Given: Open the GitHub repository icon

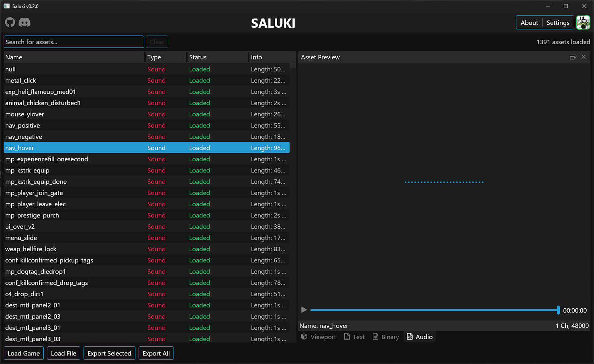Looking at the screenshot, I should [x=10, y=22].
